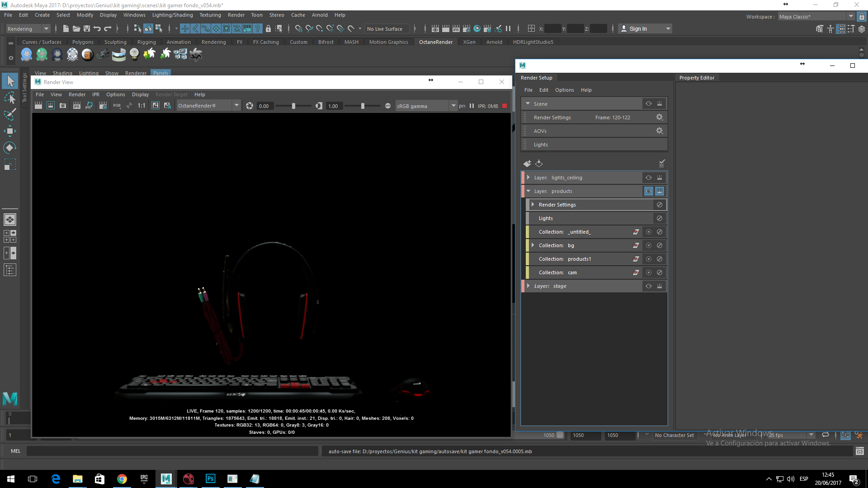Viewport: 868px width, 488px height.
Task: Open the AOVs settings gear icon
Action: click(x=660, y=131)
